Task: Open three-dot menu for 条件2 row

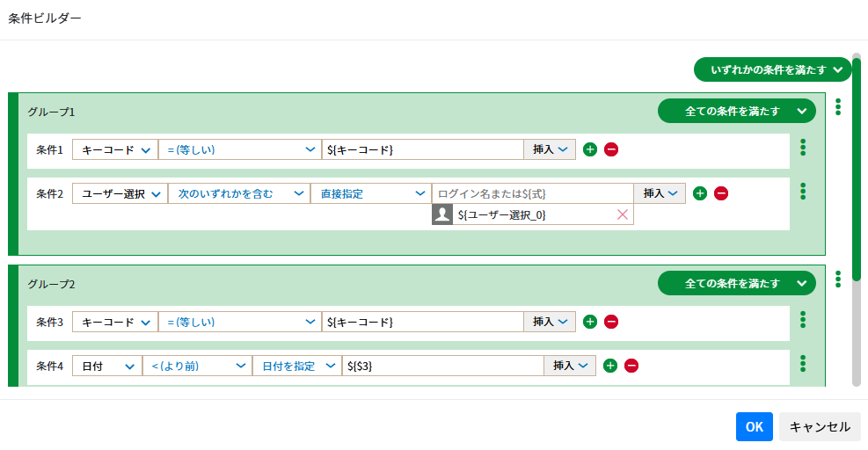Action: 803,192
